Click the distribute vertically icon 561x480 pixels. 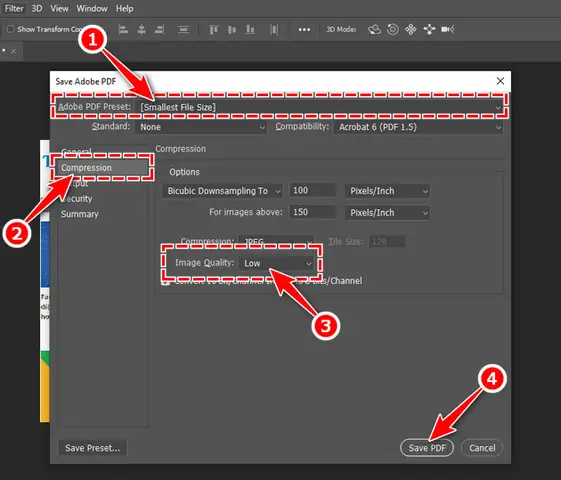point(184,29)
